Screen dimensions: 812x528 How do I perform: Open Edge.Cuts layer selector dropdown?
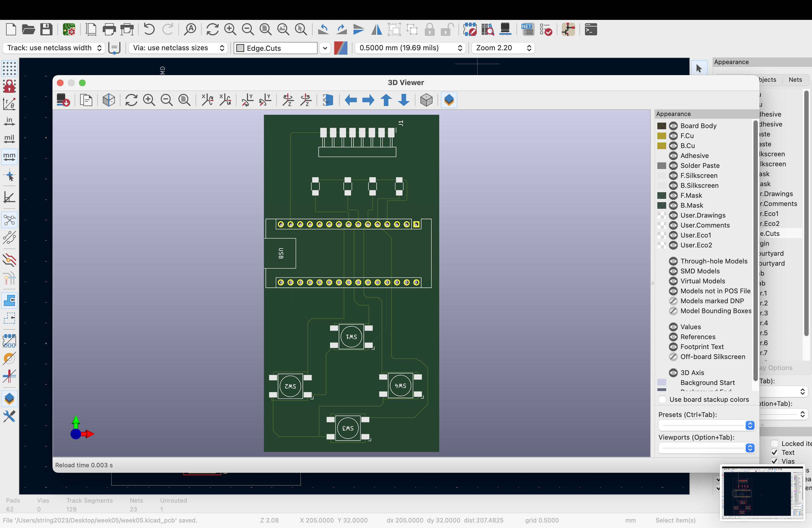325,48
